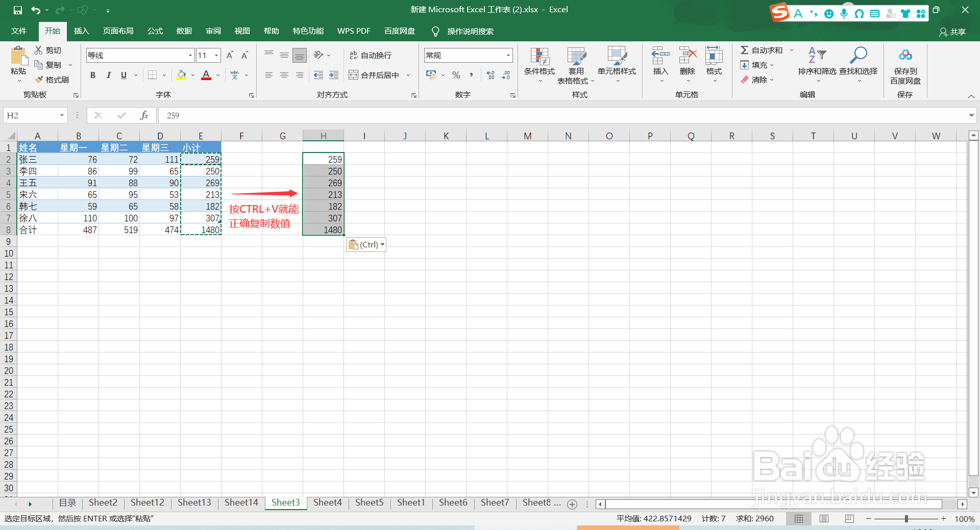Toggle Bold formatting

point(93,75)
